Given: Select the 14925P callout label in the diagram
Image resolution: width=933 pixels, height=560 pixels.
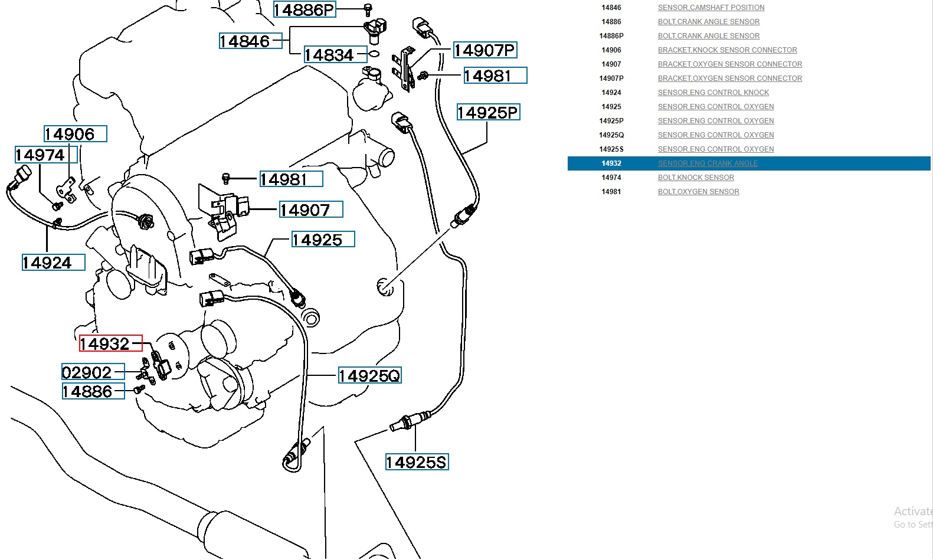Looking at the screenshot, I should 488,113.
